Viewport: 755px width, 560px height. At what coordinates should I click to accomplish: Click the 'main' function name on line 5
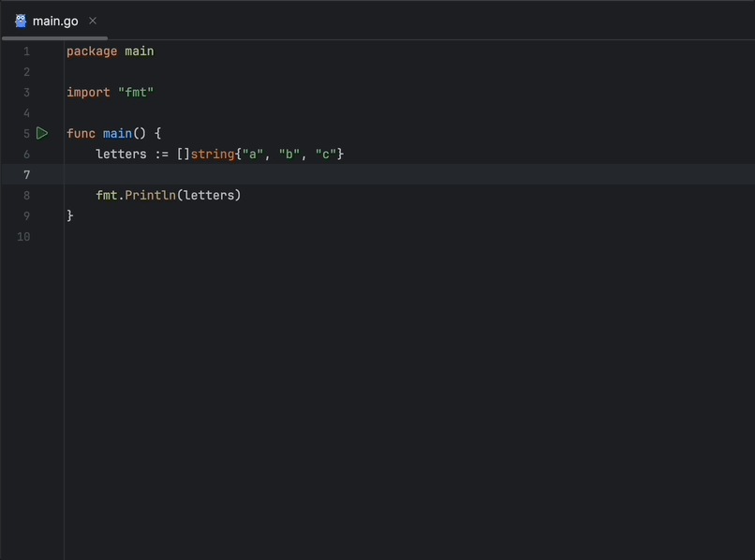(x=117, y=134)
